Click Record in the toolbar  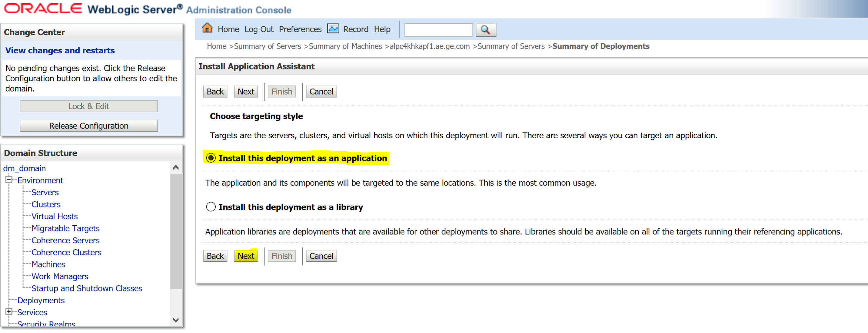[x=355, y=29]
